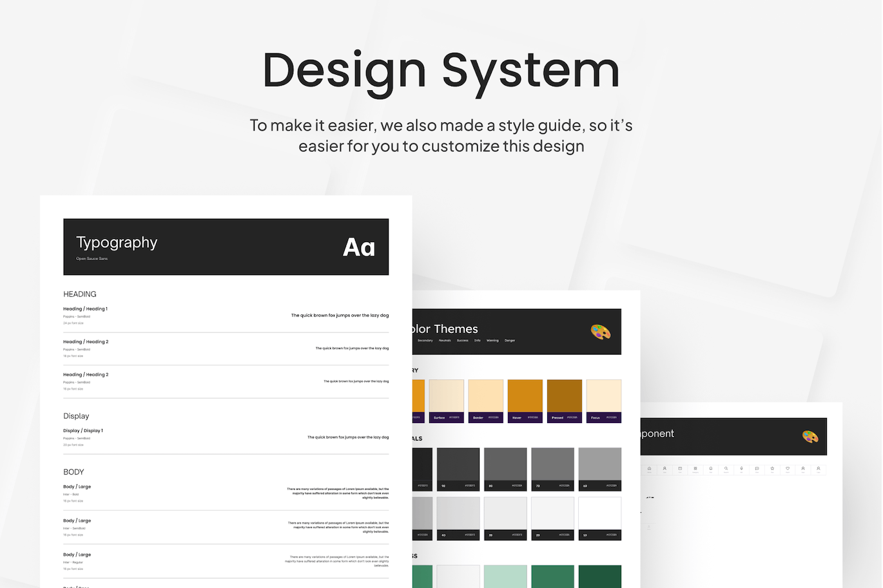Click the Aa glyph in Typography banner

pyautogui.click(x=358, y=247)
